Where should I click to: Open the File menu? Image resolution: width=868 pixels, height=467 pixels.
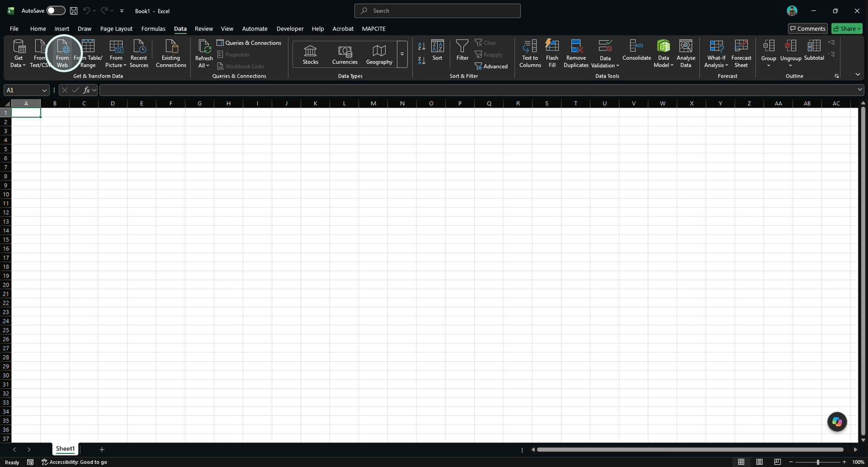coord(14,29)
